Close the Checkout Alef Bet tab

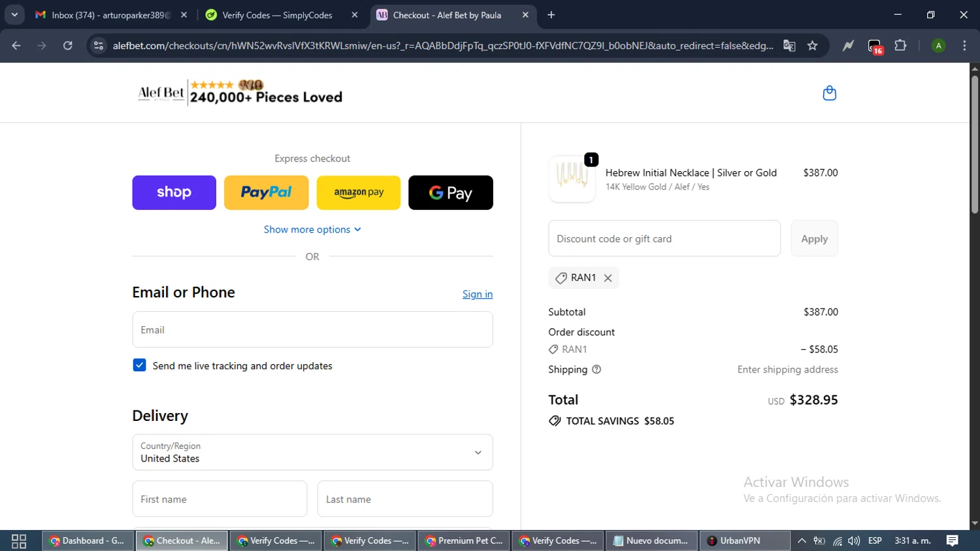point(525,15)
